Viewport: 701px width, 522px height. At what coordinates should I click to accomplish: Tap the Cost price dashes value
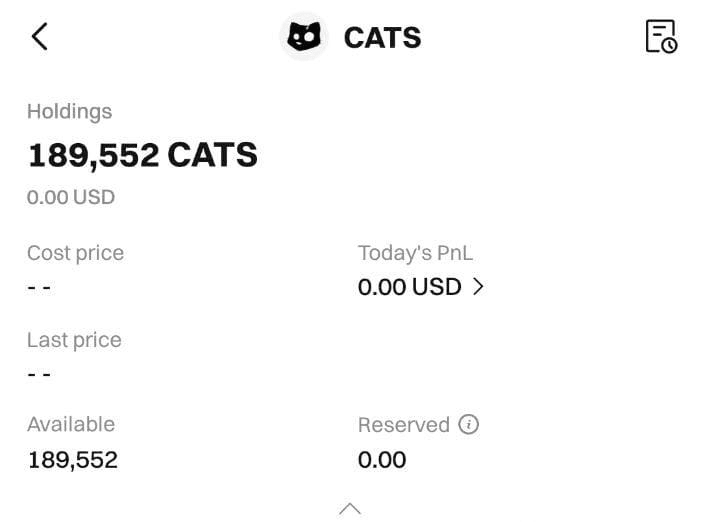click(39, 288)
